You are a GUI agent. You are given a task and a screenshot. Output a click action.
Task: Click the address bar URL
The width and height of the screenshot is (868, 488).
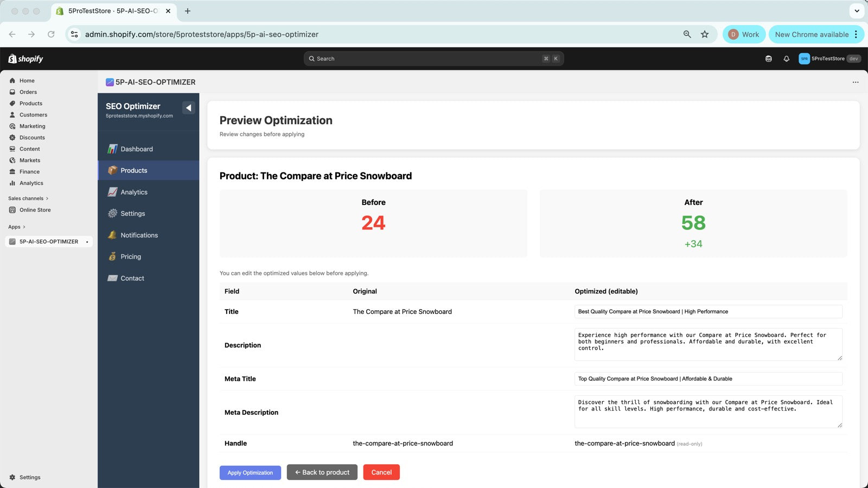click(x=202, y=34)
